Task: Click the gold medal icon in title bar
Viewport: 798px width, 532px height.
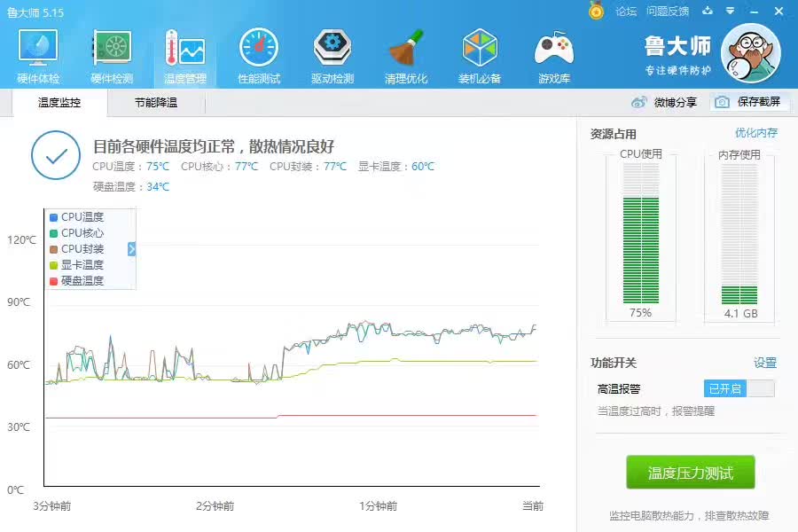Action: click(x=596, y=11)
